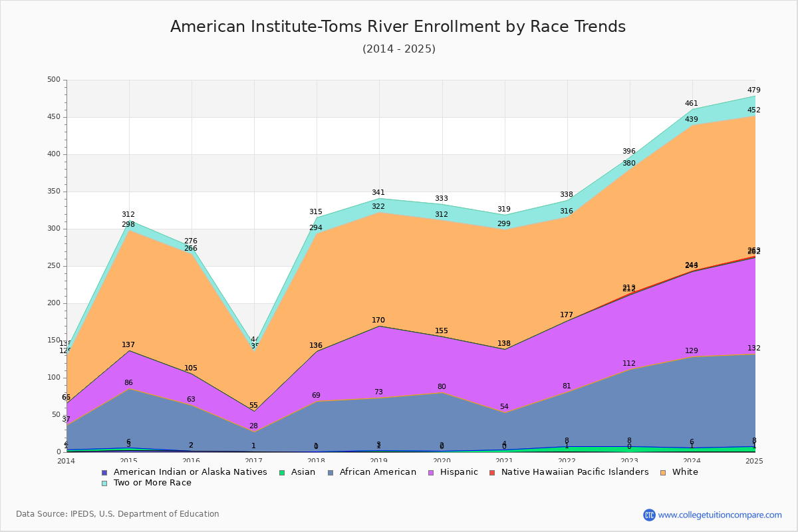Click the 69 data label for 2018
The height and width of the screenshot is (532, 798).
coord(316,396)
